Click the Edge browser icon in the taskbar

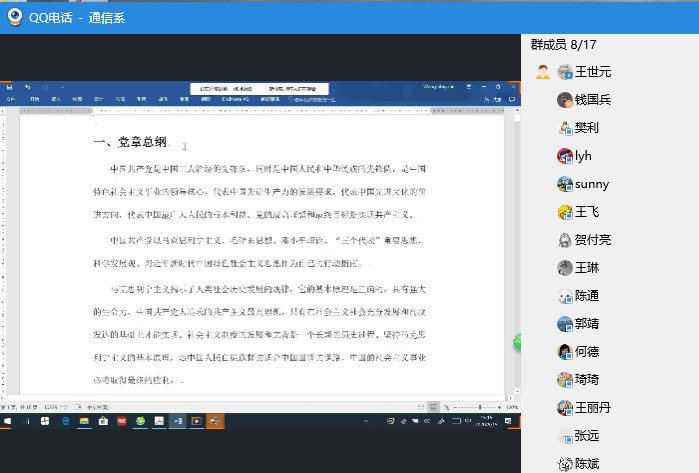coord(65,422)
